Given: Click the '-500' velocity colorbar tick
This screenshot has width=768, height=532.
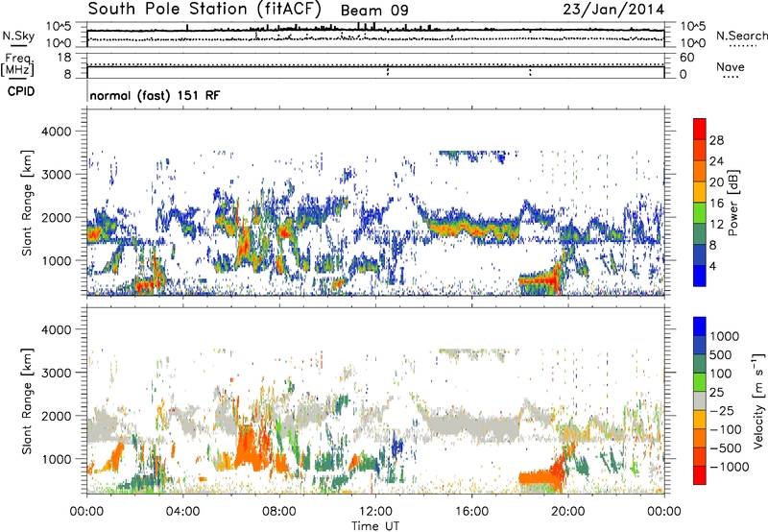Looking at the screenshot, I should click(x=726, y=448).
